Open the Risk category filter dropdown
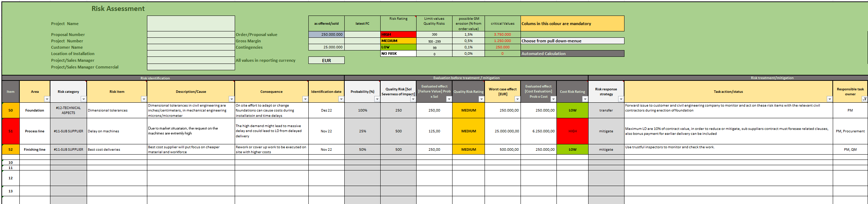 (x=84, y=99)
